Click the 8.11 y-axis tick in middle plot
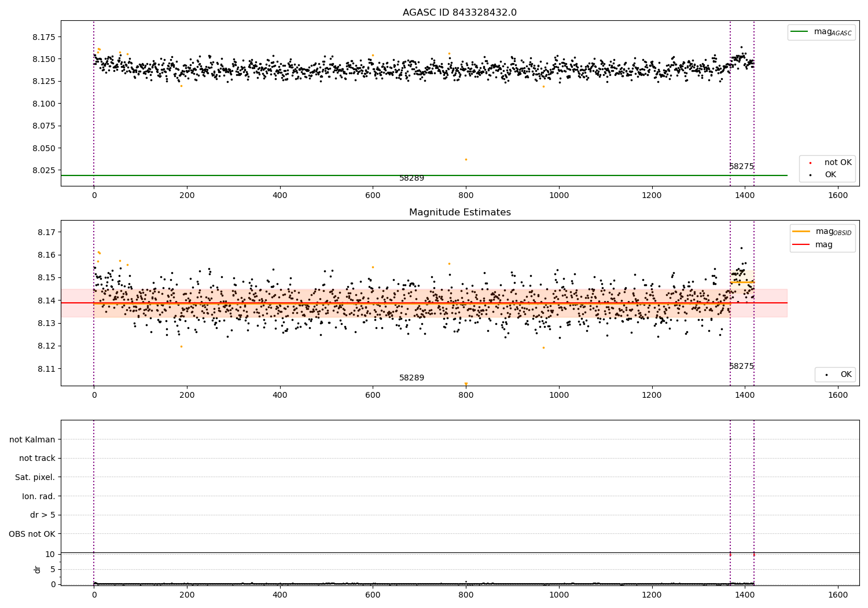Image resolution: width=868 pixels, height=608 pixels. [x=46, y=369]
